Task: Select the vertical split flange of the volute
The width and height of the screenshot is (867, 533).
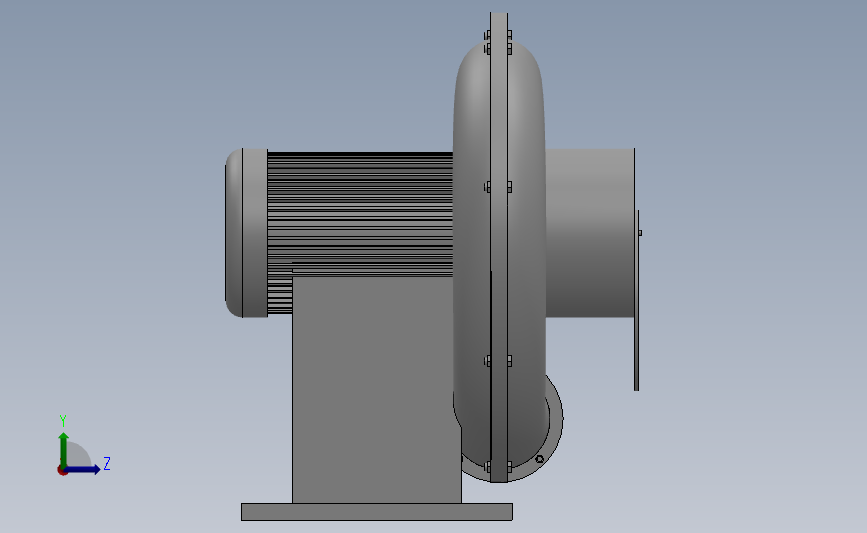Action: click(499, 247)
